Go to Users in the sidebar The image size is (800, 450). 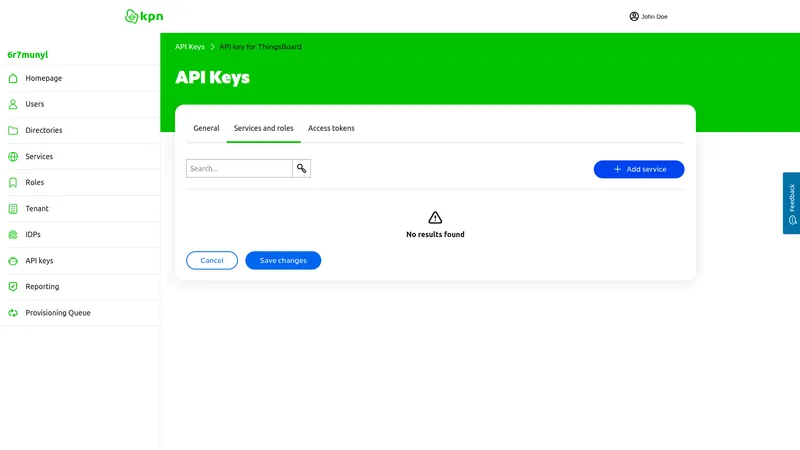coord(80,104)
